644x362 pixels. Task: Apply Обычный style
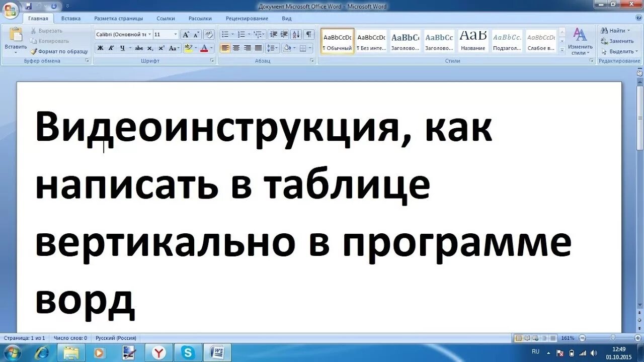[x=338, y=41]
